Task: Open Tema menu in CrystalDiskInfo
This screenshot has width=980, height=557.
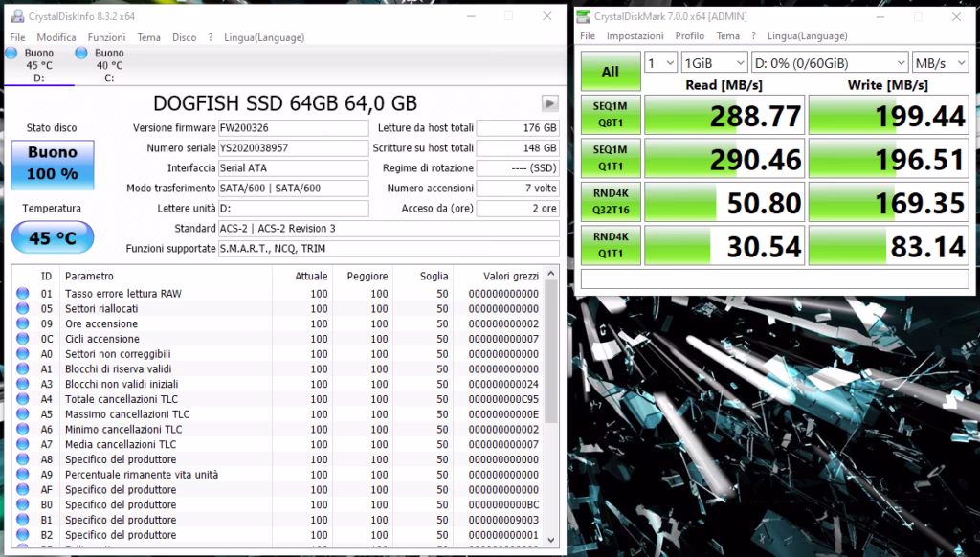Action: [x=148, y=37]
